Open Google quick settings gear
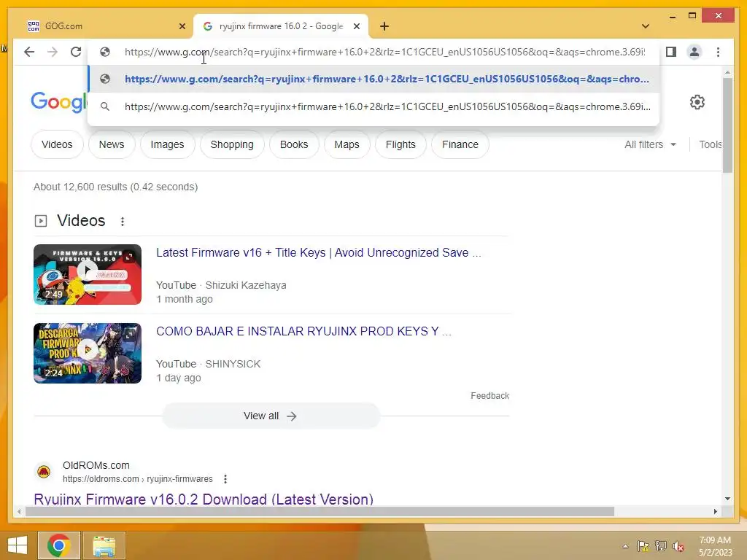 697,102
